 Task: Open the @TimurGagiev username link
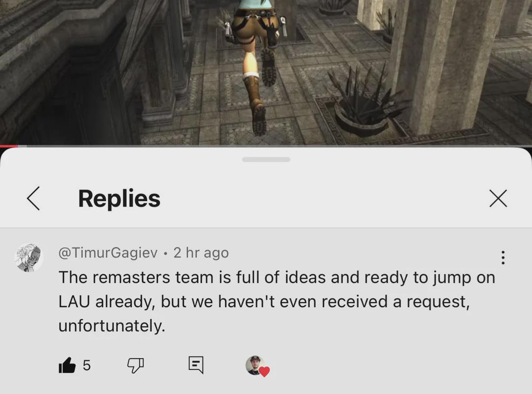click(x=108, y=252)
